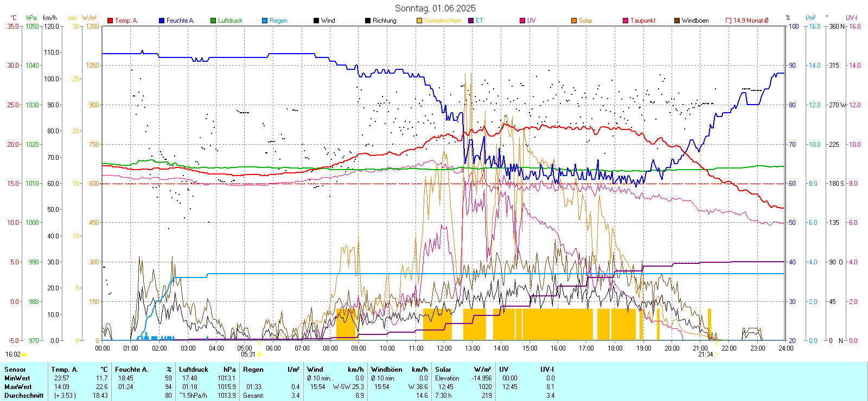This screenshot has width=868, height=401.
Task: Click the purple ET legend swatch
Action: [x=471, y=21]
